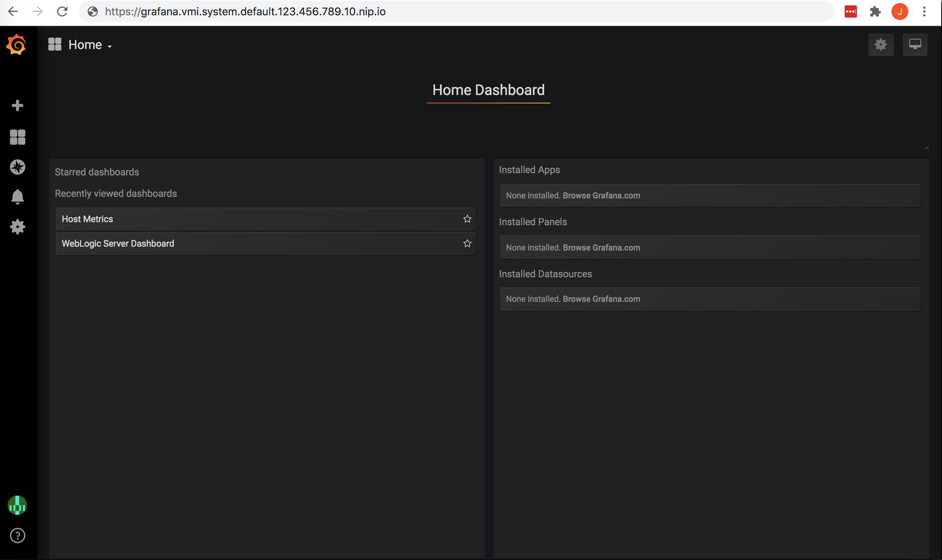
Task: Open the Dashboards section in the sidebar
Action: (x=17, y=137)
